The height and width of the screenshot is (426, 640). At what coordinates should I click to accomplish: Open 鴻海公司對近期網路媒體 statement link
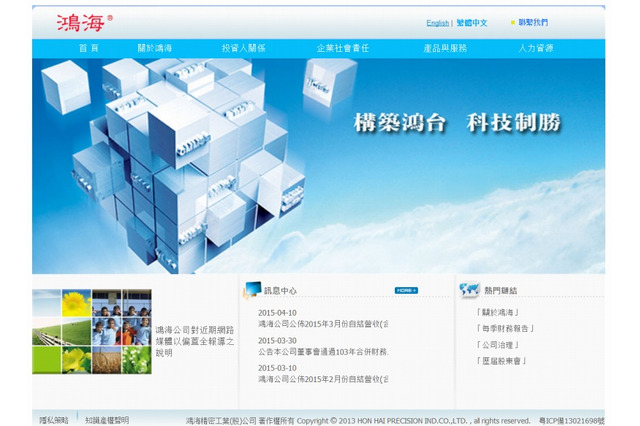(x=195, y=341)
